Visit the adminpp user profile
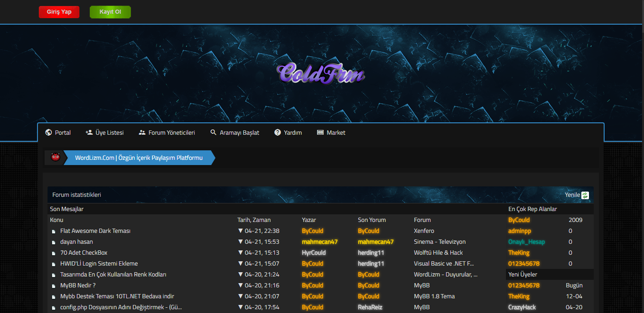644x313 pixels. click(520, 231)
